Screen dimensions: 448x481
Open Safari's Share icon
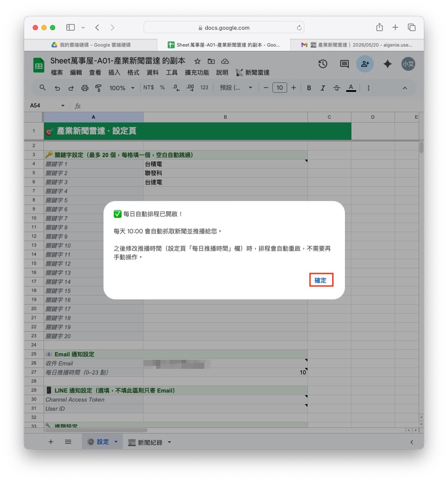[x=379, y=27]
